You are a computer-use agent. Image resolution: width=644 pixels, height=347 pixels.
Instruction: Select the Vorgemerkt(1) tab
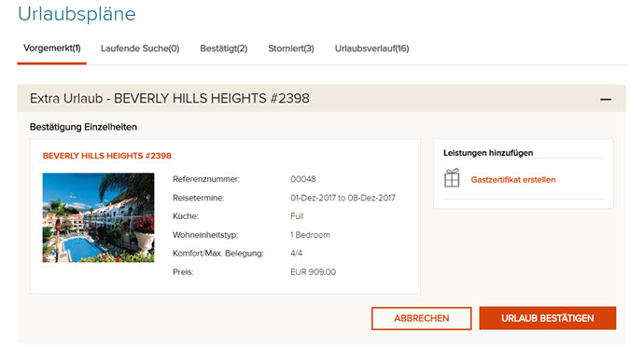[51, 49]
